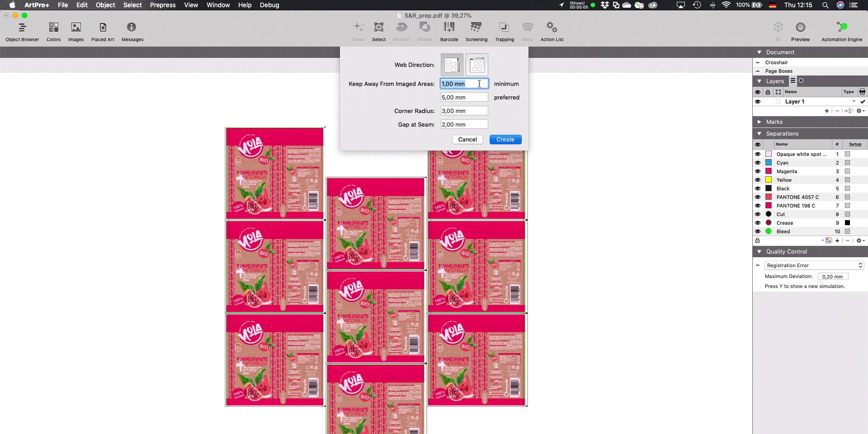868x434 pixels.
Task: Open the Barcode tool
Action: point(449,32)
